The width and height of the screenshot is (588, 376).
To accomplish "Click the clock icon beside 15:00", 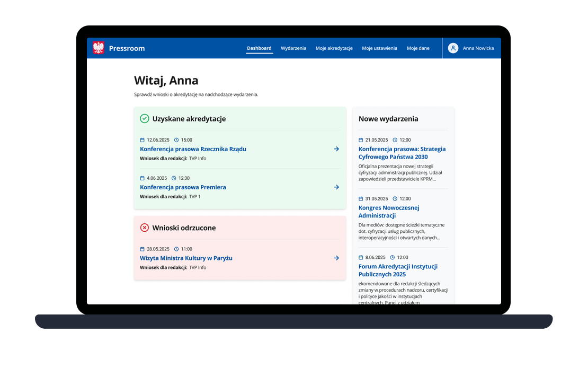I will pyautogui.click(x=176, y=140).
